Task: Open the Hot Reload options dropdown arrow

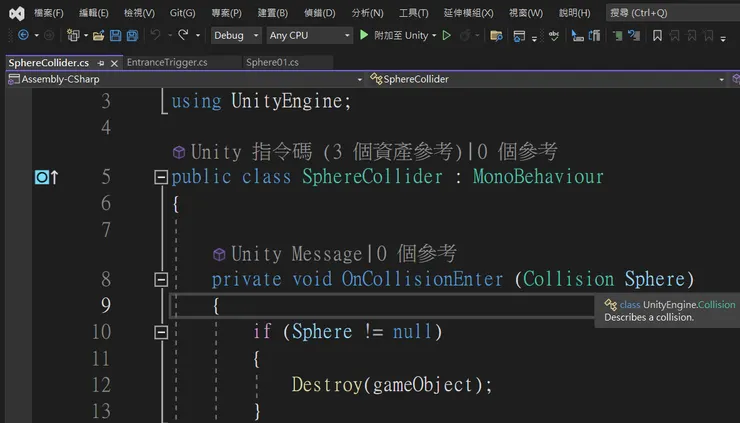Action: pyautogui.click(x=477, y=35)
